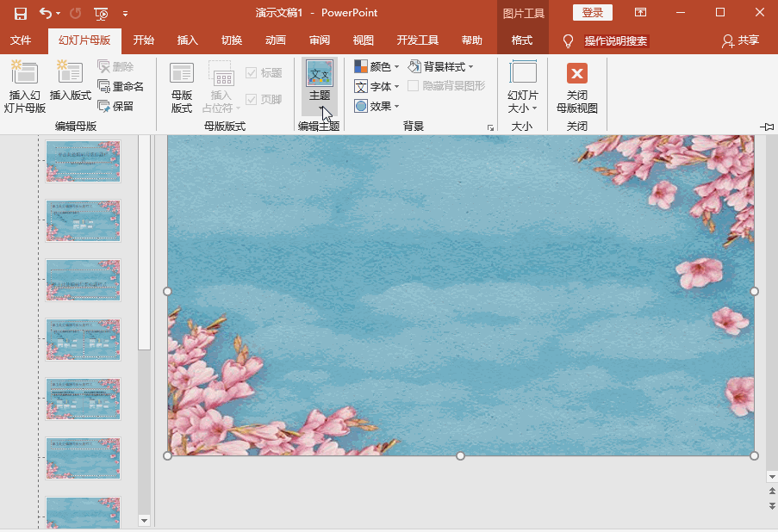Click the Undo arrow icon

45,14
